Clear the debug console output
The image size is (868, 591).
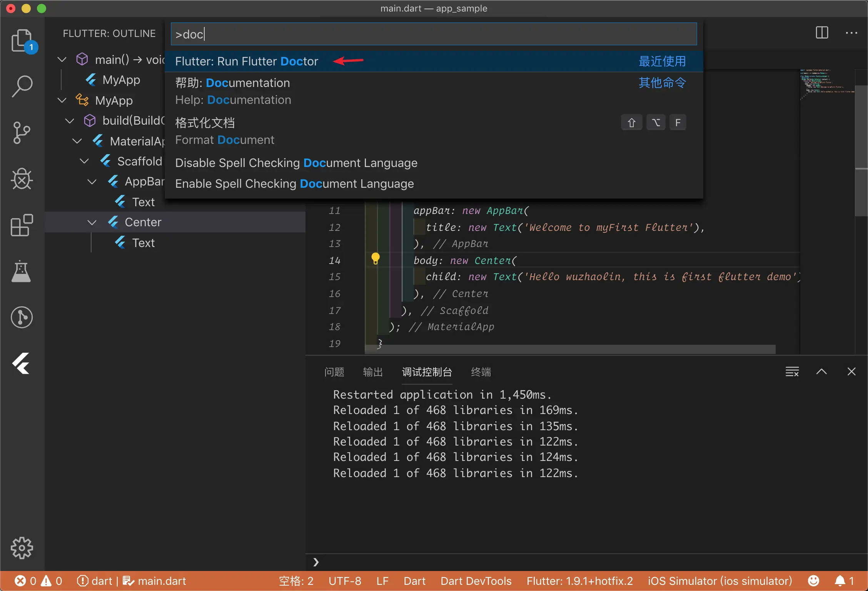(x=792, y=372)
